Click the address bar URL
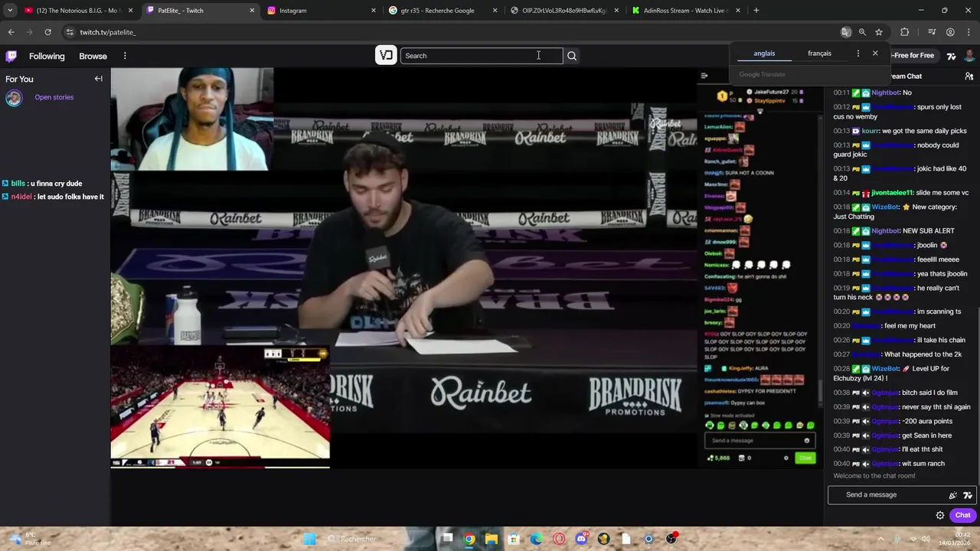Screen dimensions: 980x551 [x=108, y=32]
